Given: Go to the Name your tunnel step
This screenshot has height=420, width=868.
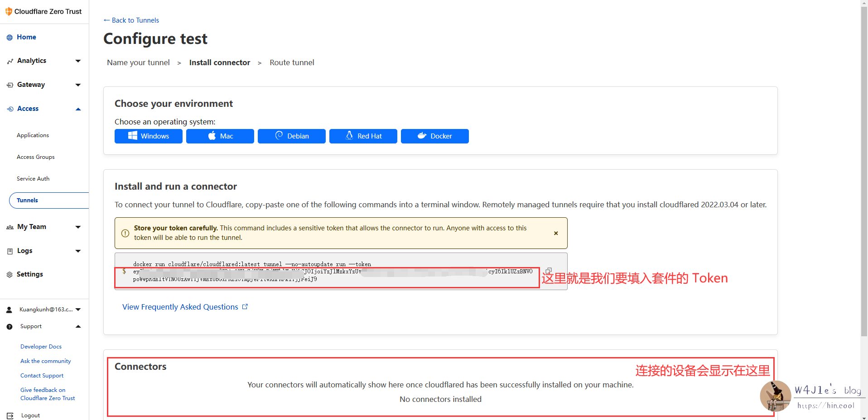Looking at the screenshot, I should click(138, 62).
